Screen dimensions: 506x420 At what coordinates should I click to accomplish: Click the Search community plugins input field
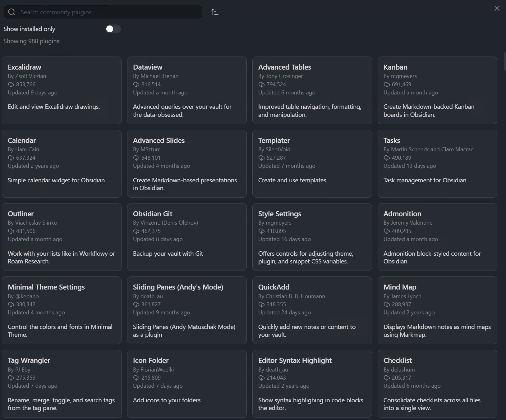pos(103,12)
